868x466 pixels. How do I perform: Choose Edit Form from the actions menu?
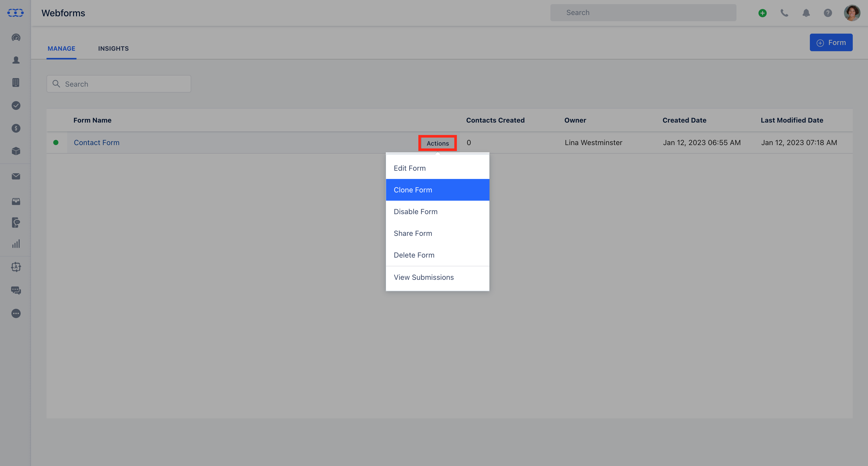pos(437,168)
